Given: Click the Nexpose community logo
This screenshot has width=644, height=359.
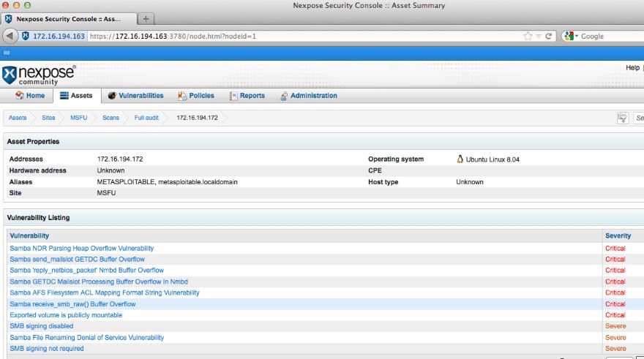Looking at the screenshot, I should tap(39, 75).
